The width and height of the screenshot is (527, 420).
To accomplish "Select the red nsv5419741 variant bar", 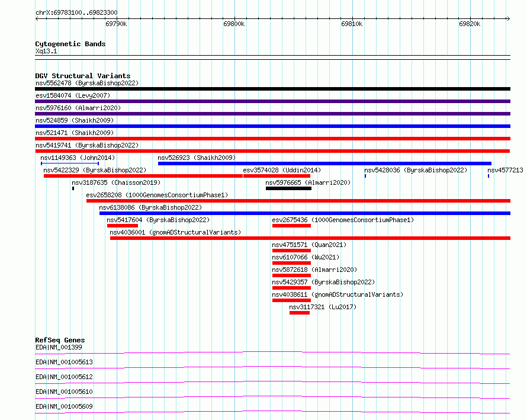I will point(272,151).
